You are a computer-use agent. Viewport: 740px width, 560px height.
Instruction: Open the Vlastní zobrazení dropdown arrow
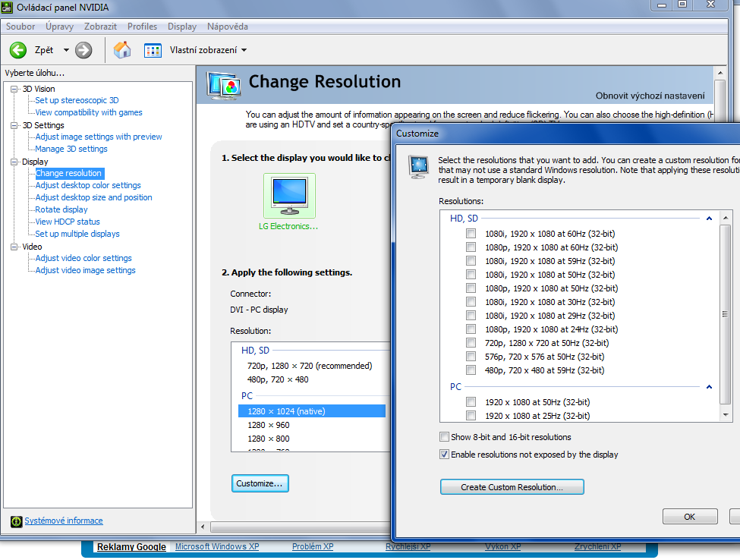coord(244,50)
